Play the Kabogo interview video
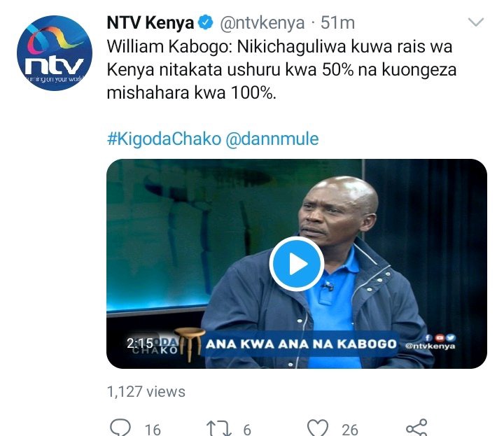This screenshot has width=504, height=436. pos(297,264)
